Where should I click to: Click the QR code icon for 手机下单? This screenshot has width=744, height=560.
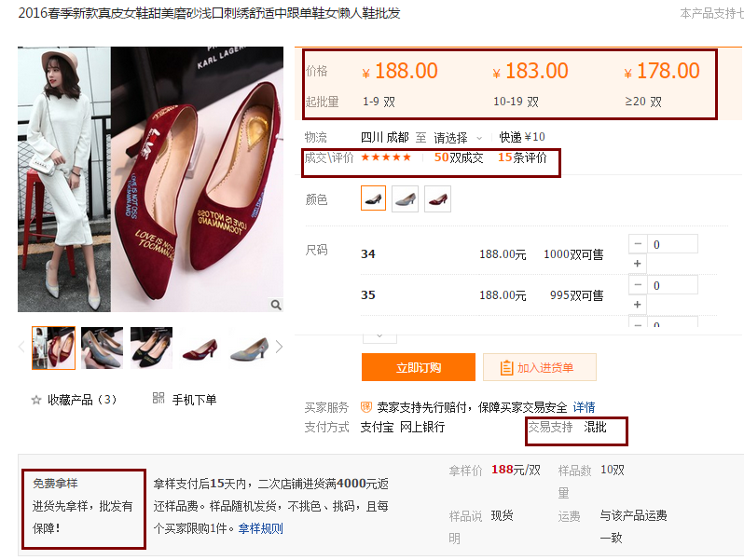click(x=158, y=399)
